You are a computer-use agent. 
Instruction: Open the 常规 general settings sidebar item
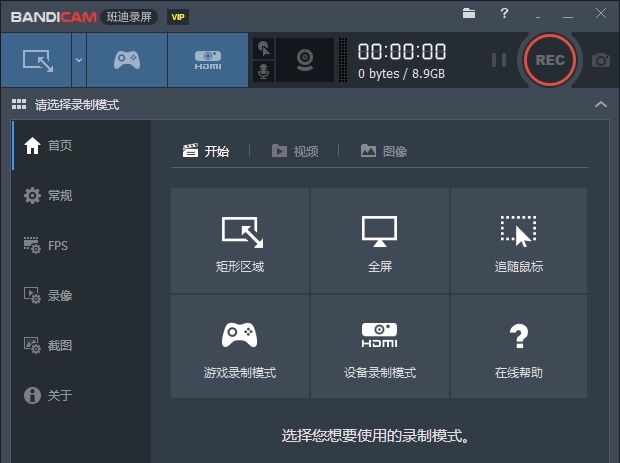coord(82,195)
